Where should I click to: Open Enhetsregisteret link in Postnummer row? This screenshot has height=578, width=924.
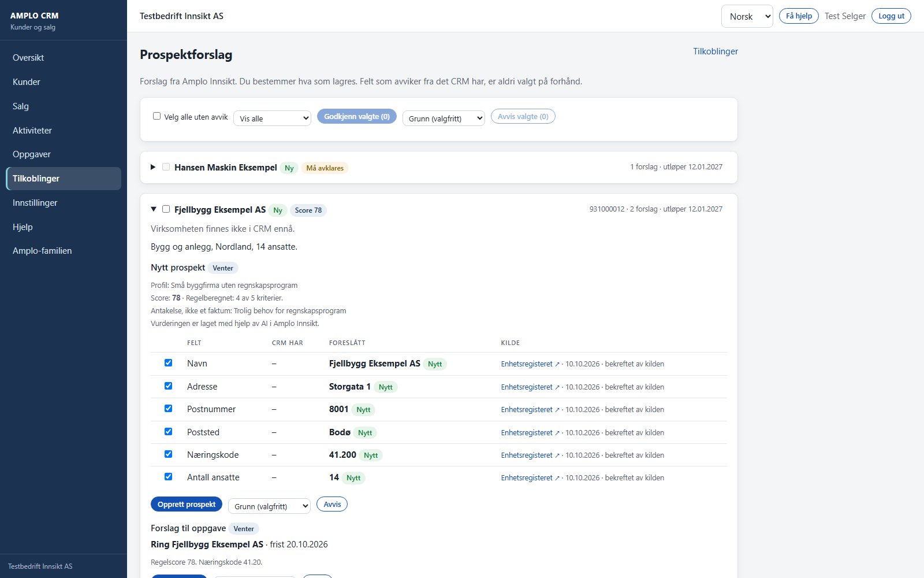click(x=530, y=410)
